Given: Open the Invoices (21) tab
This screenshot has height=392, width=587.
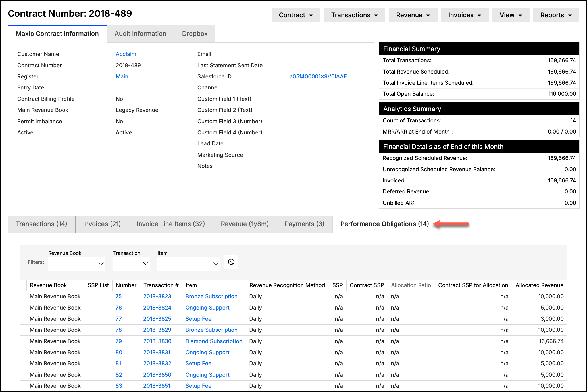Looking at the screenshot, I should [102, 224].
